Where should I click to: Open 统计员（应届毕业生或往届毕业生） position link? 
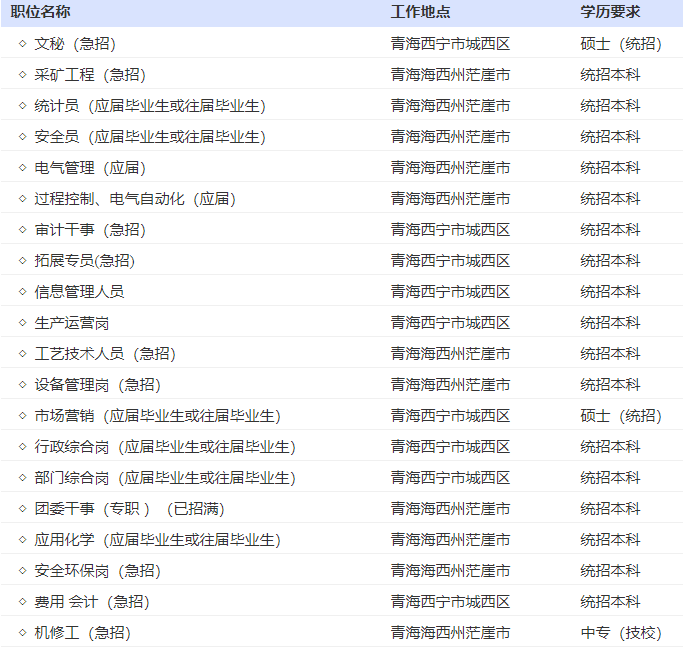(150, 106)
